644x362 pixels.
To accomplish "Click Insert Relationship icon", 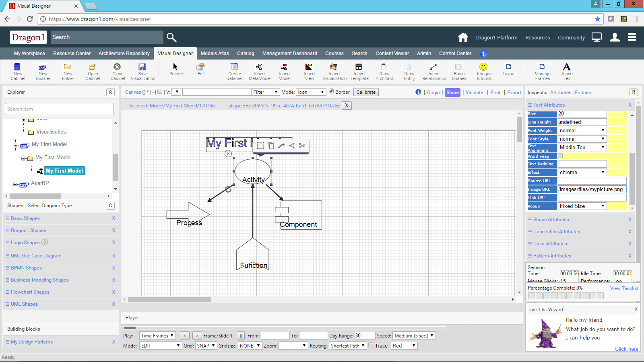I will [x=433, y=67].
